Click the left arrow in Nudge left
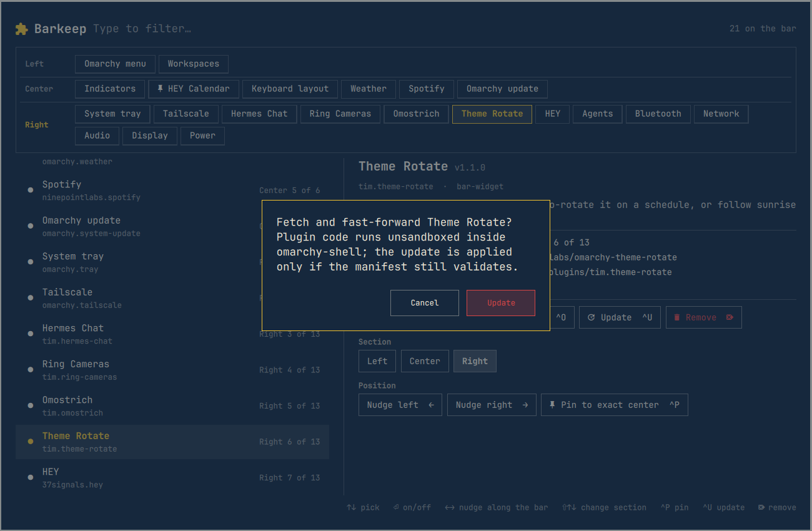This screenshot has height=531, width=812. (431, 405)
